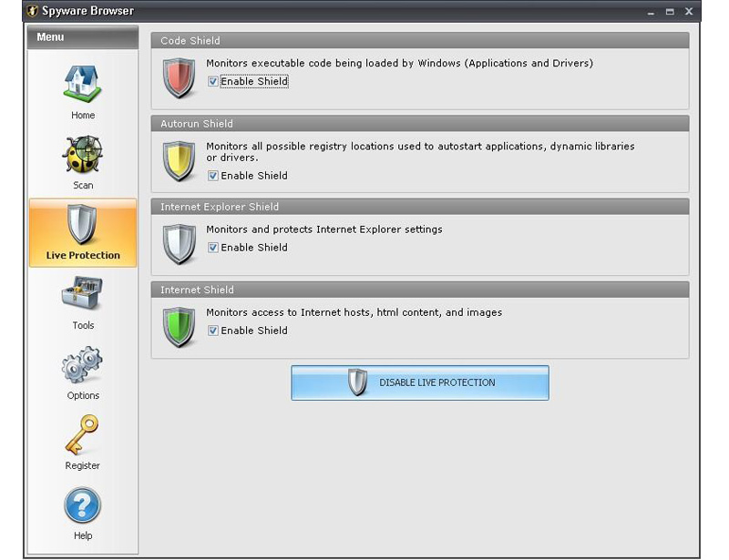Image resolution: width=729 pixels, height=560 pixels.
Task: Select the Live Protection menu tab
Action: click(83, 233)
